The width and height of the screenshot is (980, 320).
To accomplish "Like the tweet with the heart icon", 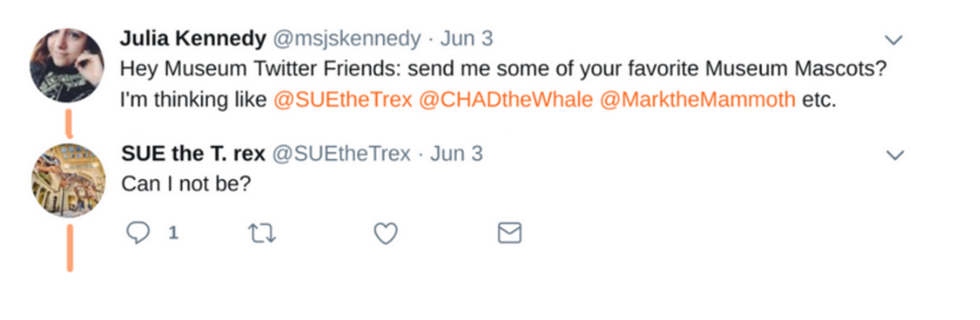I will coord(385,233).
